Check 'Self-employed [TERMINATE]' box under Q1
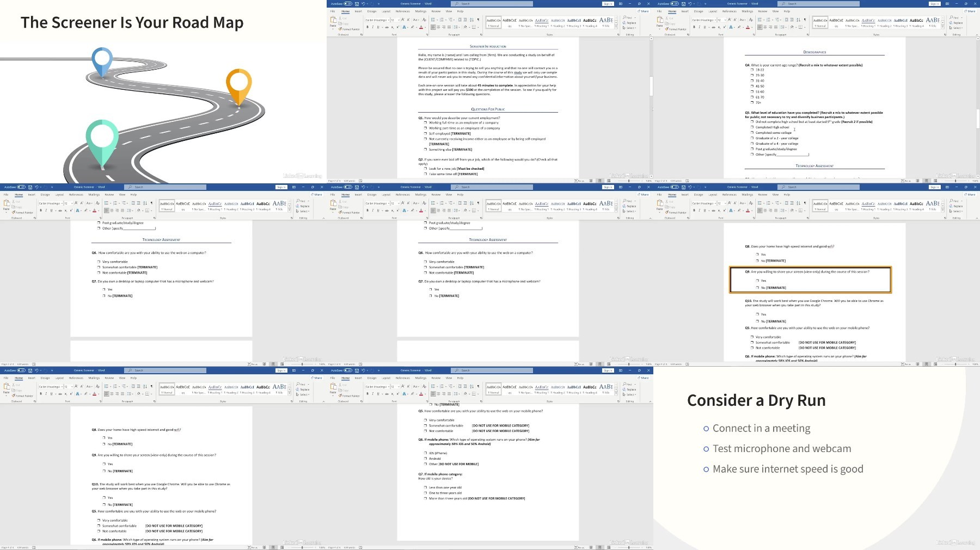Screen dimensions: 980x550 click(425, 133)
